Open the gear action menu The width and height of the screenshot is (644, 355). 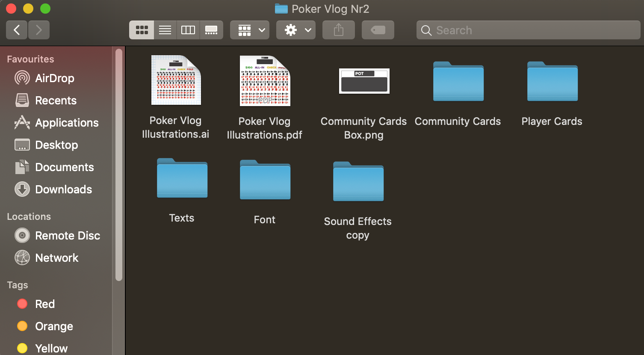click(x=296, y=30)
